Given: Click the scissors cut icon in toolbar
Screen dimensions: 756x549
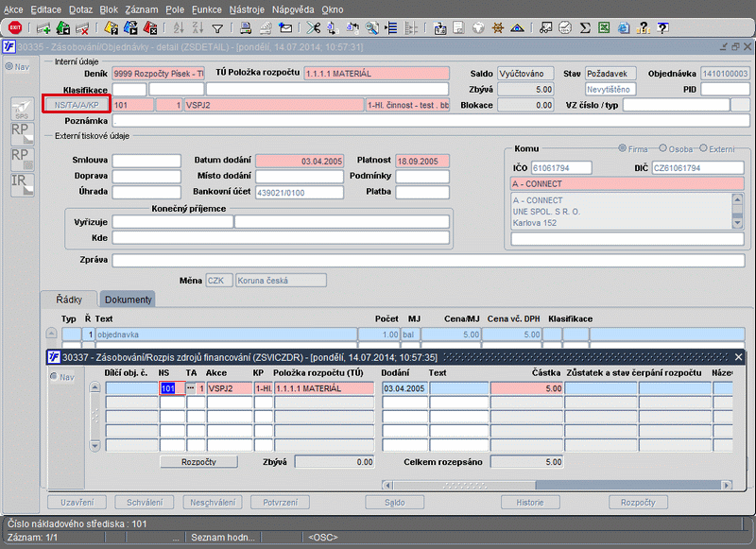Looking at the screenshot, I should point(314,28).
